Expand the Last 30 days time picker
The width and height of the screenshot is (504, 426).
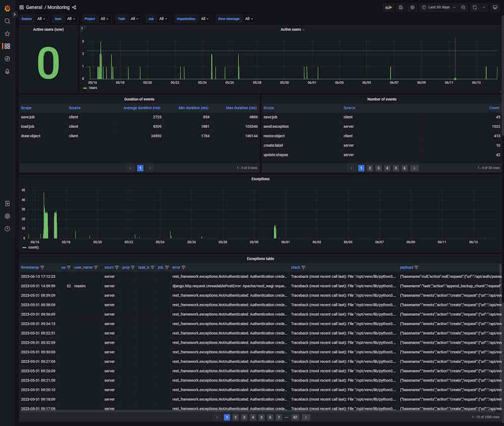tap(438, 7)
